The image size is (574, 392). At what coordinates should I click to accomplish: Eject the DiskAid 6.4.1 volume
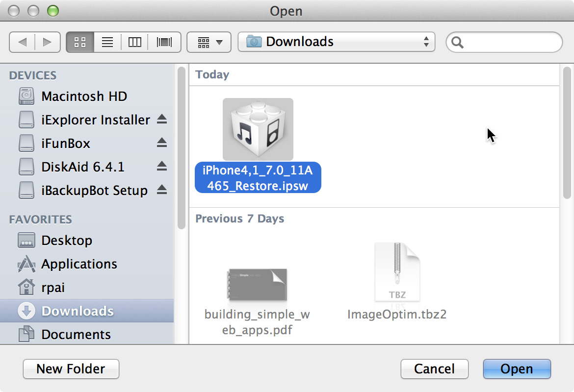point(162,167)
